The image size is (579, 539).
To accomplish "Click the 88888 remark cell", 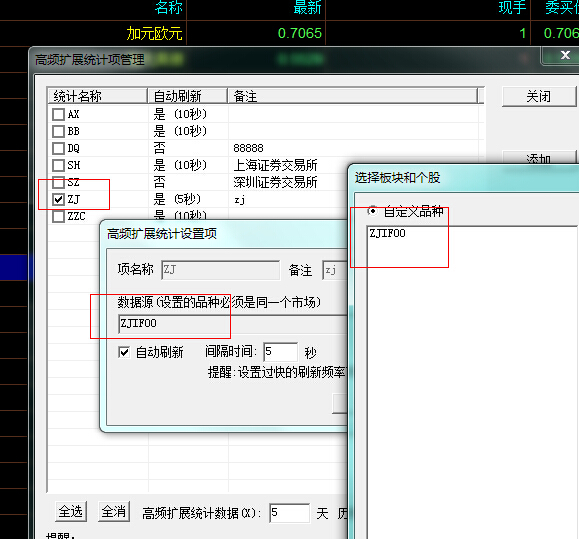I will pos(248,148).
